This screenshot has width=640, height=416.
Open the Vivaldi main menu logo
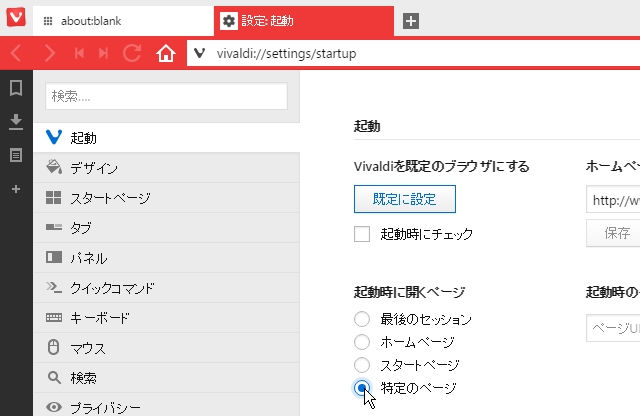(16, 18)
